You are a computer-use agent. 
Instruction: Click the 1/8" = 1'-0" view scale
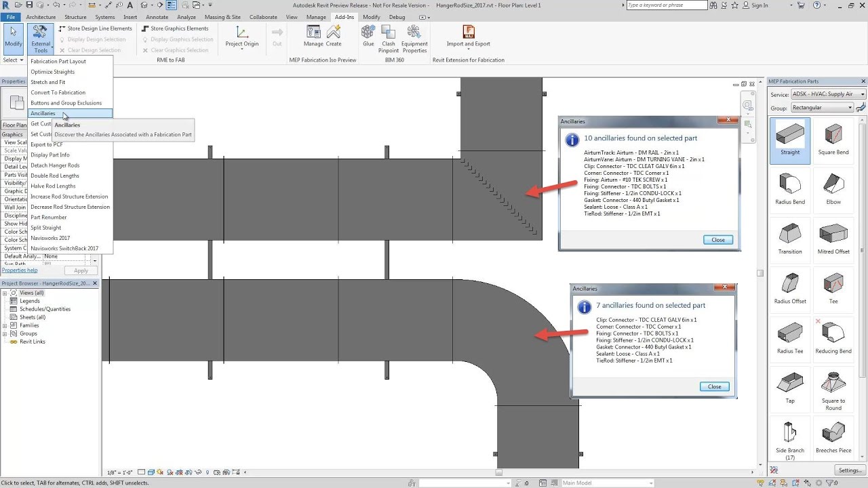121,472
